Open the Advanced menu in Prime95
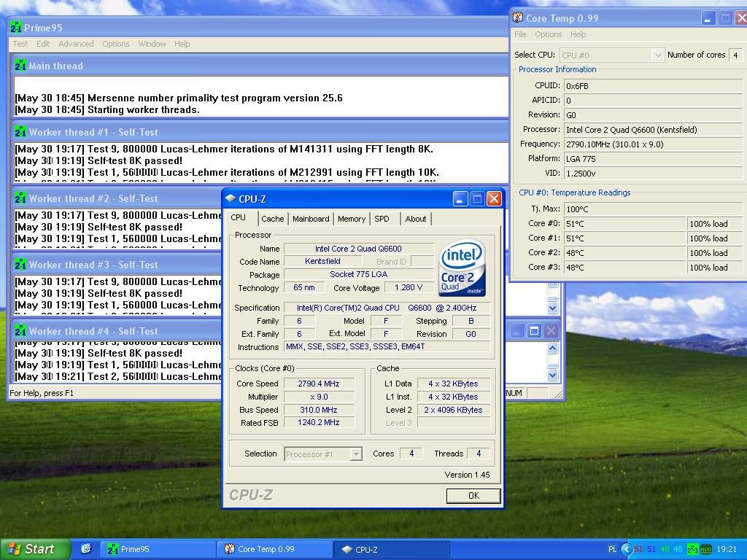747x560 pixels. tap(76, 44)
